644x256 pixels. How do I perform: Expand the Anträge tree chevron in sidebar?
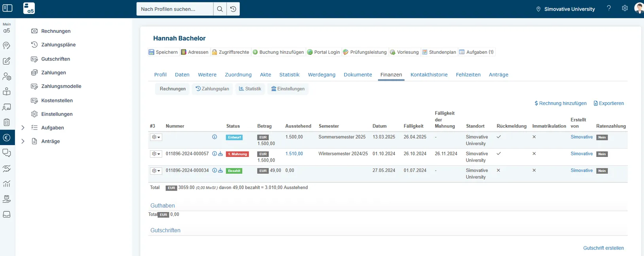(x=23, y=141)
